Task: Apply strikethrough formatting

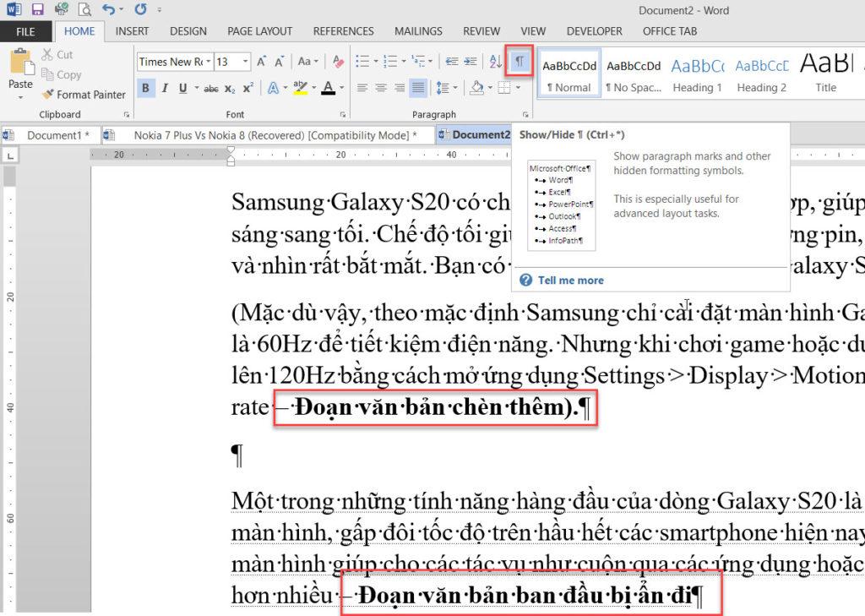Action: pyautogui.click(x=211, y=87)
